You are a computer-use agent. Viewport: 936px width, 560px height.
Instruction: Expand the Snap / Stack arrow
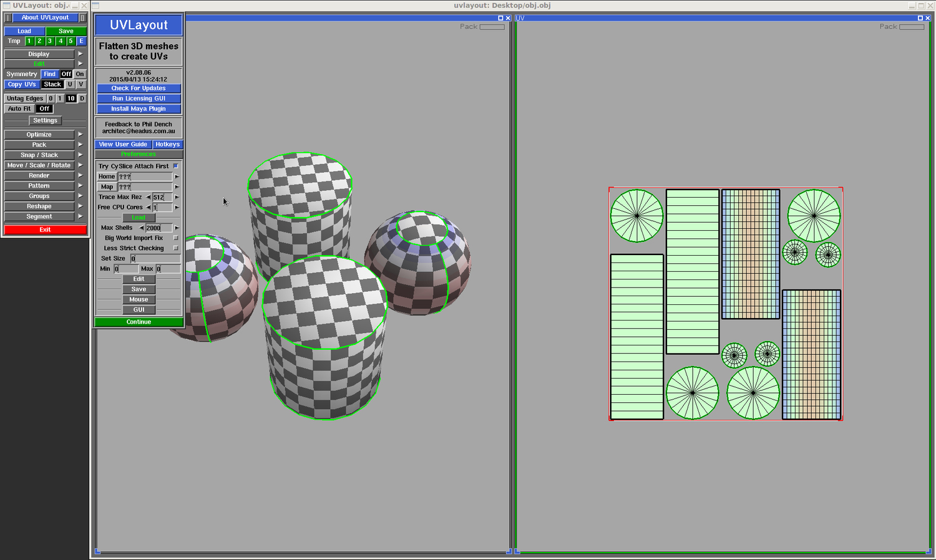pyautogui.click(x=80, y=155)
